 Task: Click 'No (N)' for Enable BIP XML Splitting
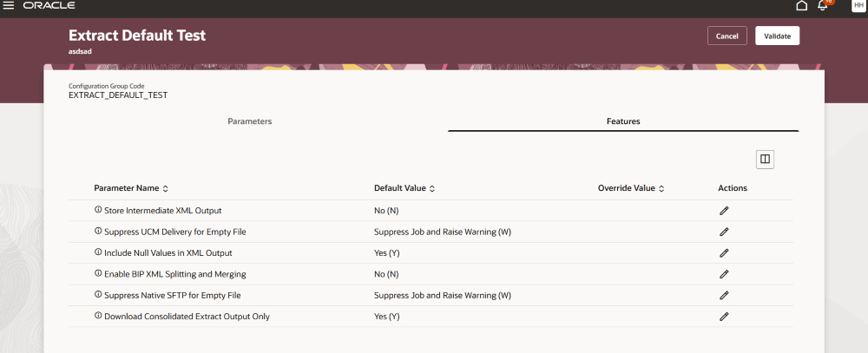[x=386, y=274]
